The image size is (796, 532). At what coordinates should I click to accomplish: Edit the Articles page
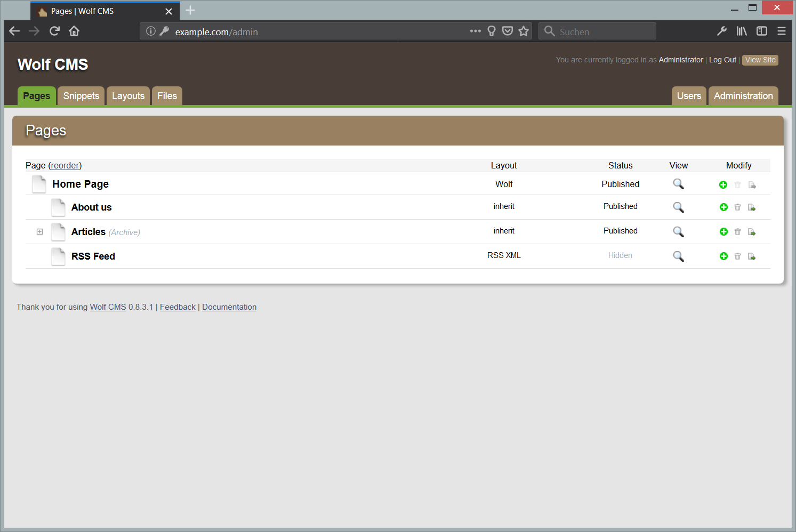[89, 232]
